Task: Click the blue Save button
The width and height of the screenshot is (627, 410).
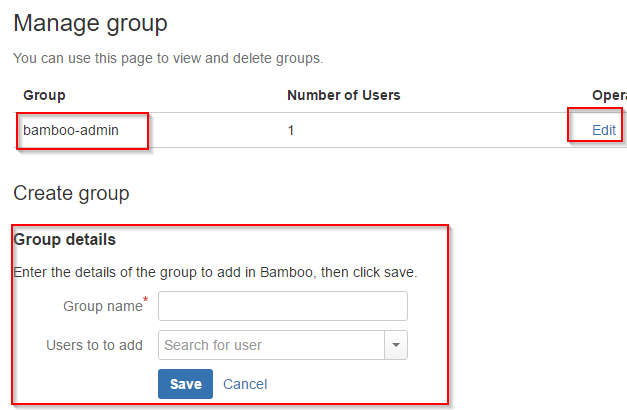Action: pos(186,384)
